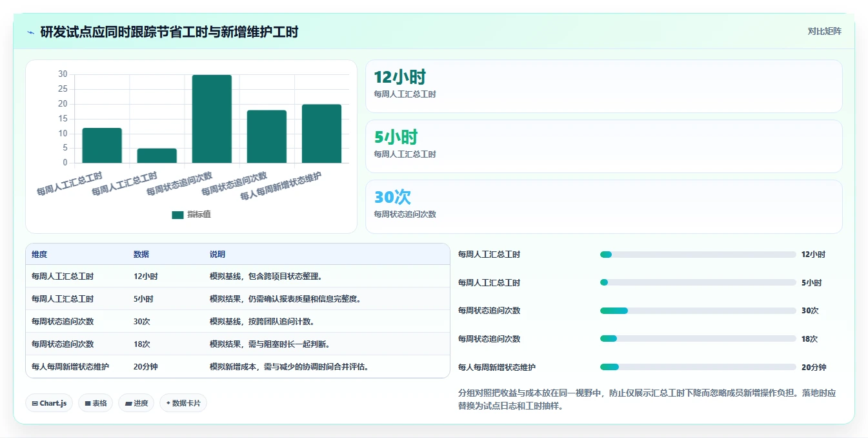Click the progress bar labeled 20分钟
Image resolution: width=868 pixels, height=438 pixels.
[698, 367]
